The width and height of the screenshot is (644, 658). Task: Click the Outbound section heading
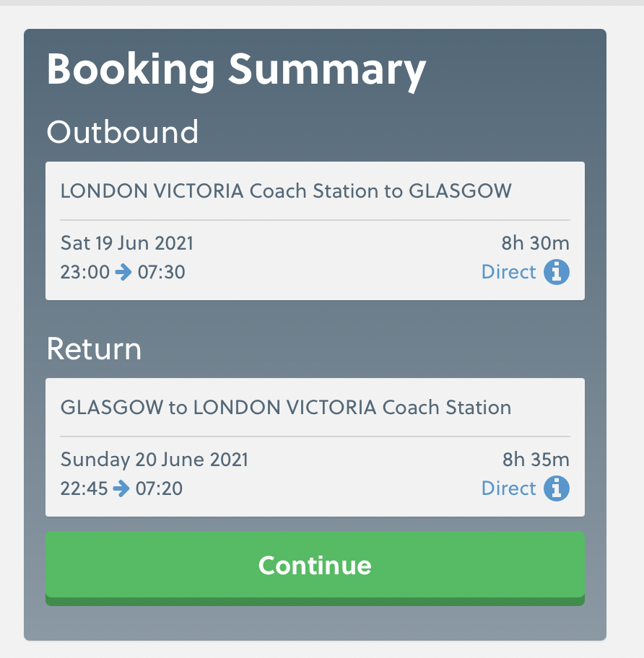122,132
